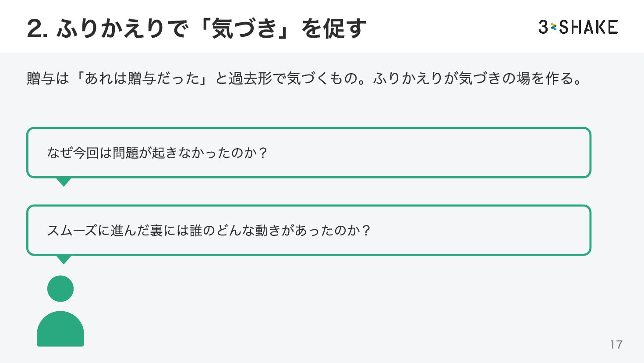Click the text スムーズに進んだ裏には誰のどんな動きがあったのか？
The image size is (644, 363).
(209, 231)
